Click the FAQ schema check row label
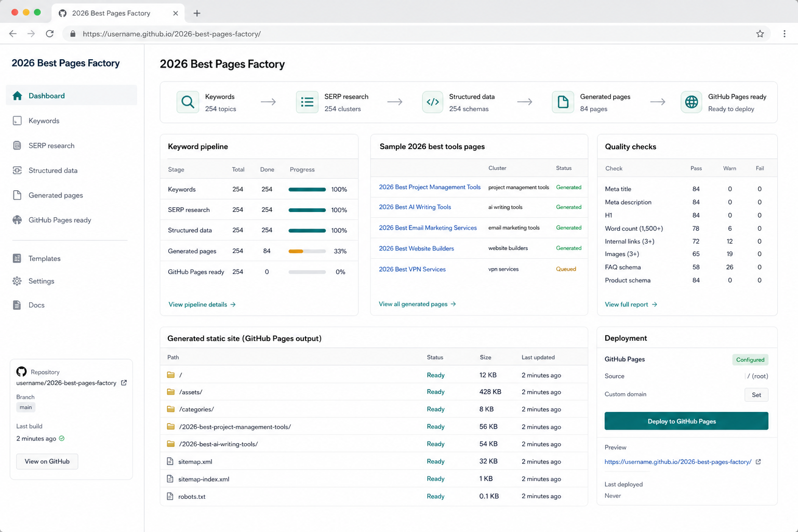This screenshot has width=798, height=532. coord(623,267)
